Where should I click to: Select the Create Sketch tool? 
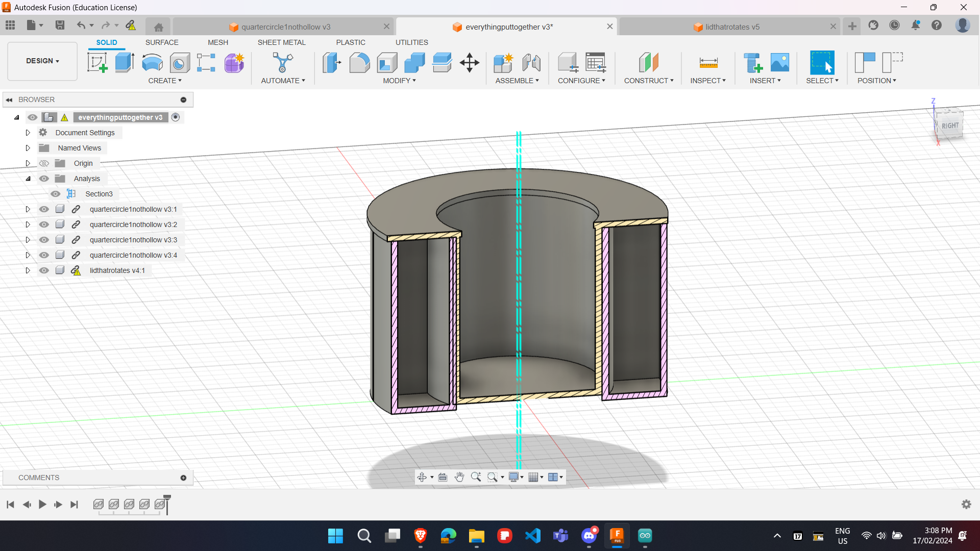(97, 63)
